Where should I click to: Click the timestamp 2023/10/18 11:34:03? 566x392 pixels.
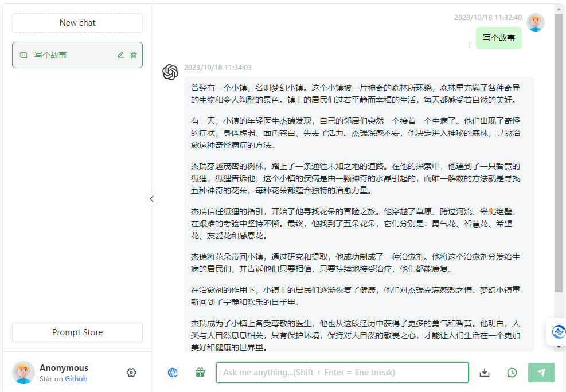click(218, 68)
